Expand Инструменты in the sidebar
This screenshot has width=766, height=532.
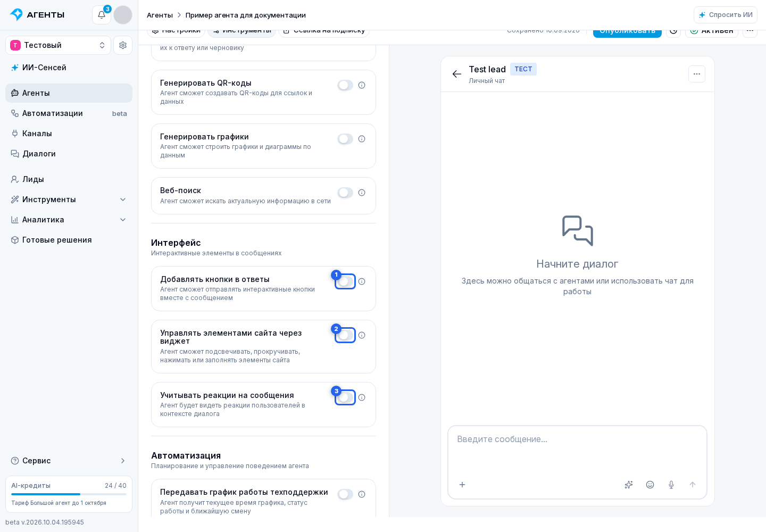tap(69, 199)
